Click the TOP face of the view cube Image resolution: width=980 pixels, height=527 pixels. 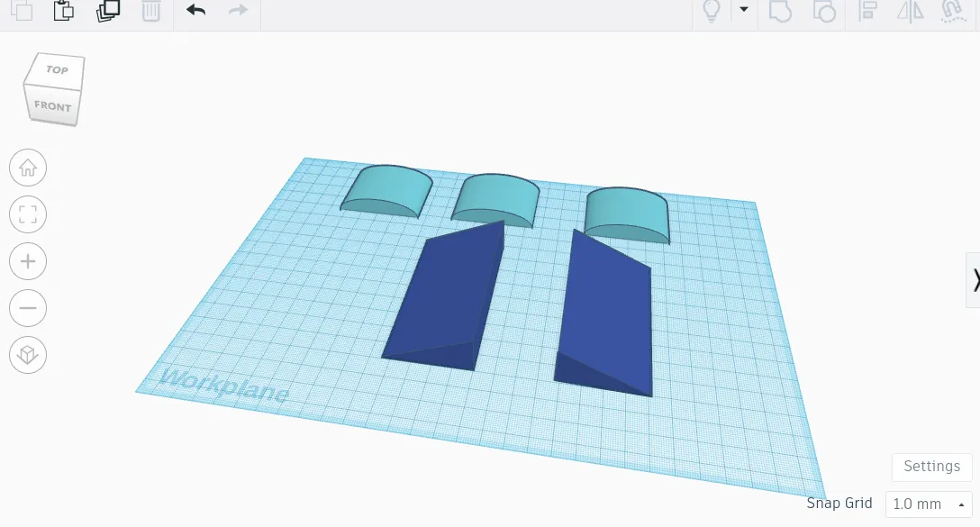(57, 70)
